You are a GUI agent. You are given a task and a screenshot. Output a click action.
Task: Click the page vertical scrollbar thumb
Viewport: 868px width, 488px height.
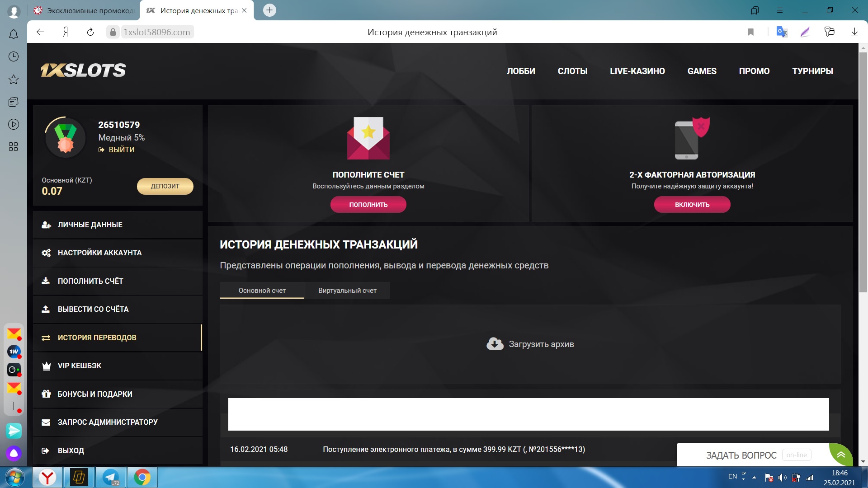[x=863, y=172]
